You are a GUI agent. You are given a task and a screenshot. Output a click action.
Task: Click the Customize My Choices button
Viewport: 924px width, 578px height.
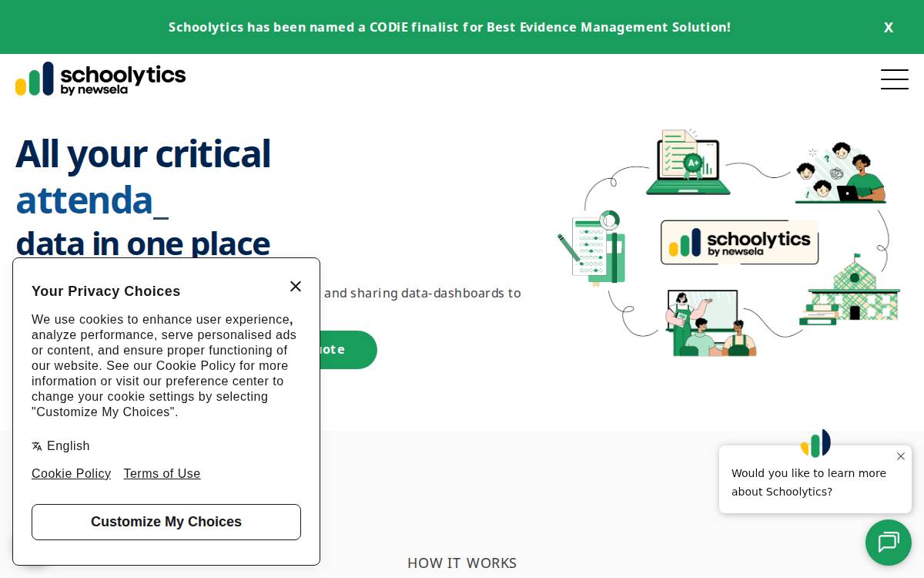(x=166, y=522)
